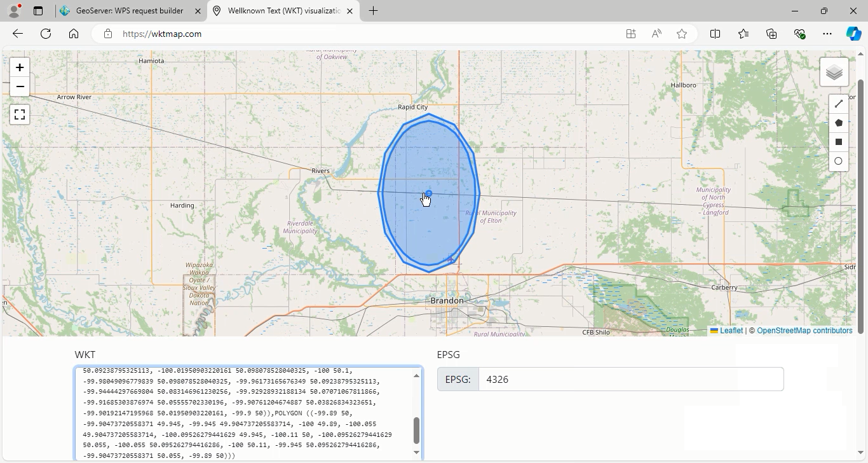
Task: Switch to GeoServer WPS request builder tab
Action: 130,11
